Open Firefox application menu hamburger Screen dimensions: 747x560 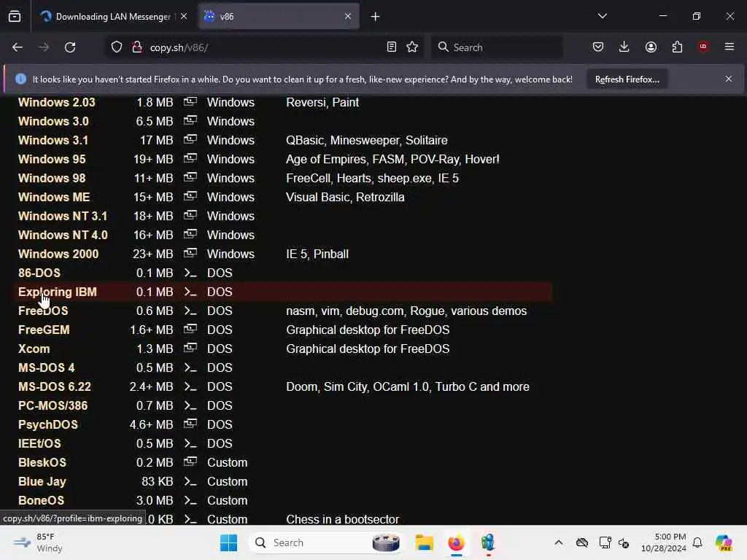[x=729, y=47]
